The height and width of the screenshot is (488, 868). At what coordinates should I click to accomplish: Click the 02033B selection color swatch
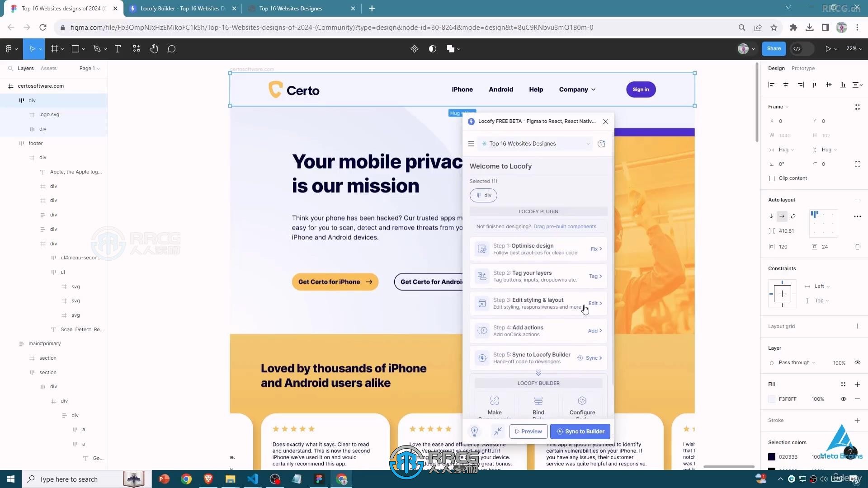[772, 457]
